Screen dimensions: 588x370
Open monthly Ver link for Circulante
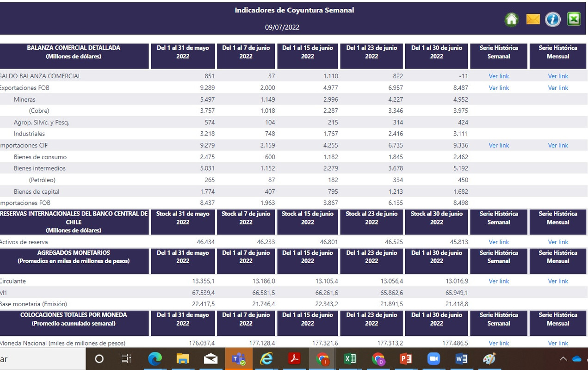coord(558,281)
